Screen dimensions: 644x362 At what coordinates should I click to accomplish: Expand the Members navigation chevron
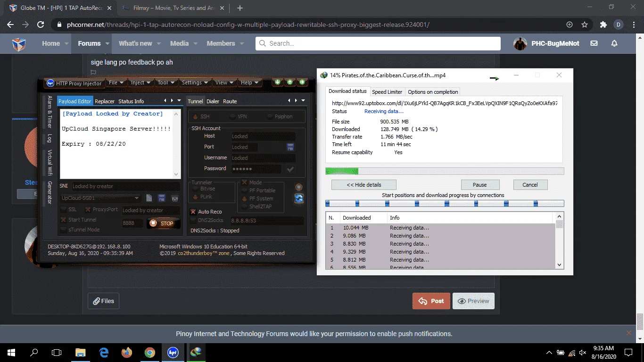[242, 43]
